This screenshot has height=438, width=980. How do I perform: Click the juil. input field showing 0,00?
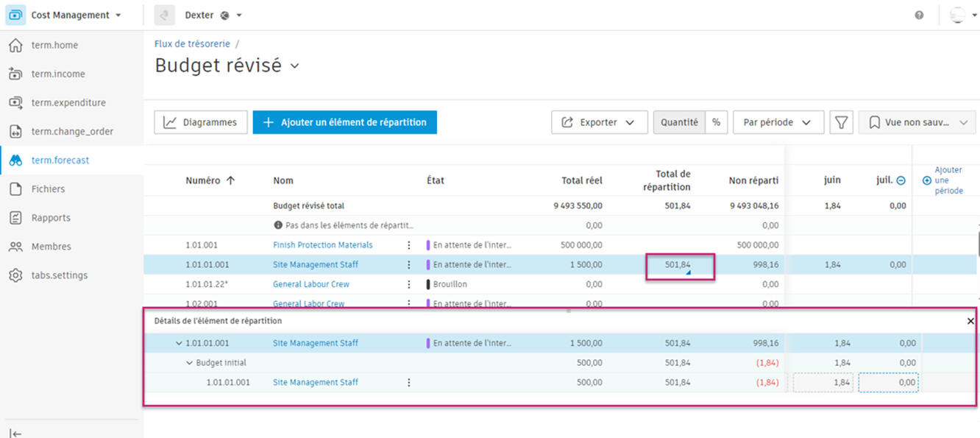pyautogui.click(x=888, y=383)
